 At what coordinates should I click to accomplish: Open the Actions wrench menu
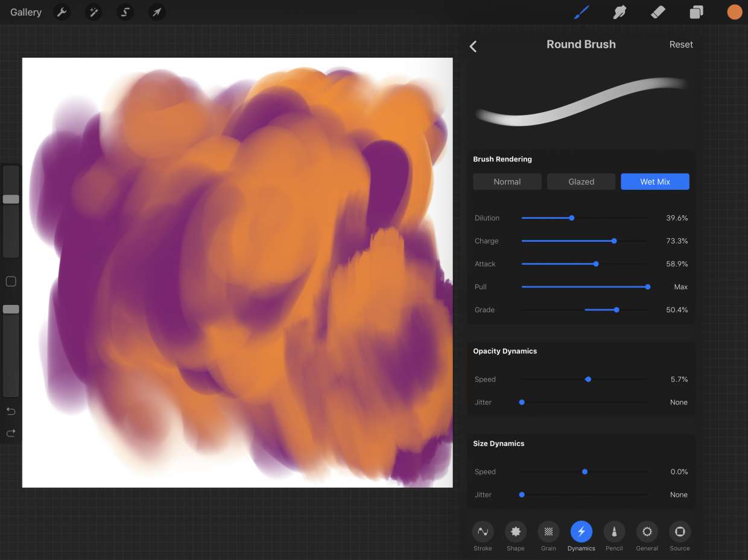tap(62, 12)
